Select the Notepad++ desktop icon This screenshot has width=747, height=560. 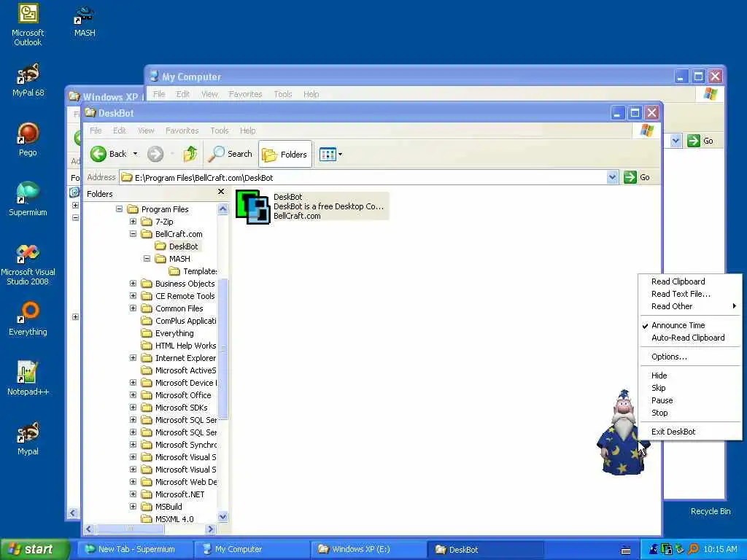[x=28, y=379]
